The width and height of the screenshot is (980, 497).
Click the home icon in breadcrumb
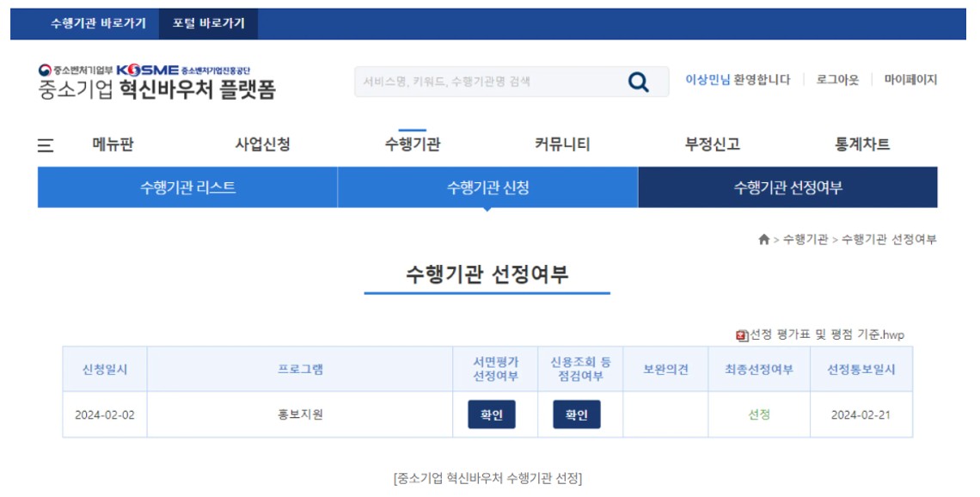(x=763, y=240)
